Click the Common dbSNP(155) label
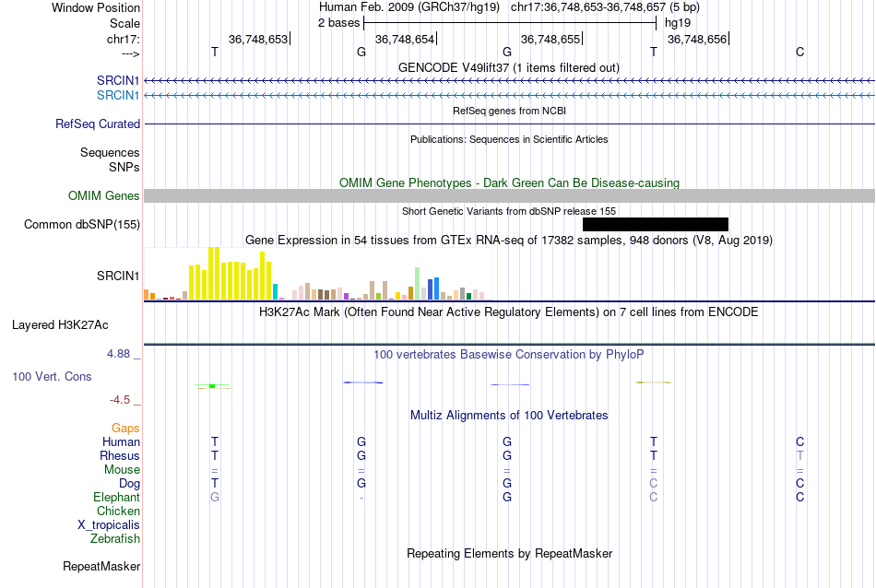Screen dimensions: 876x588 82,225
